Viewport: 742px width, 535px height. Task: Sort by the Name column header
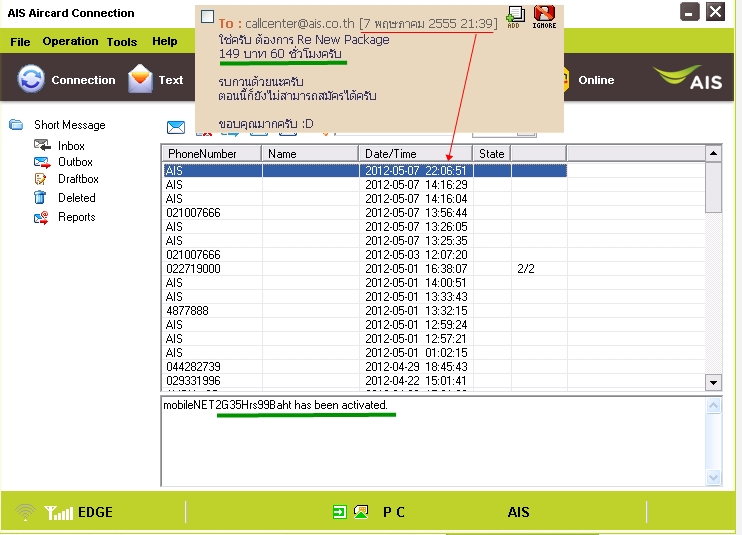(310, 154)
